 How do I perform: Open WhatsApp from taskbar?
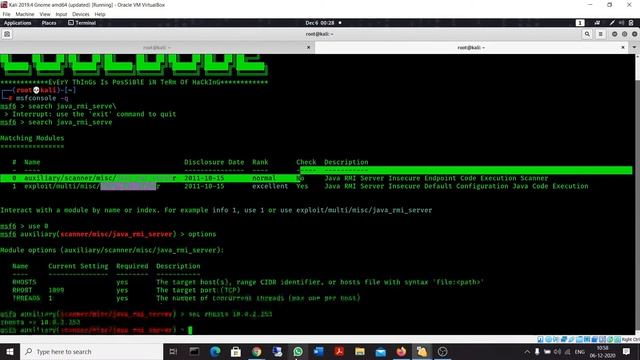pos(298,351)
